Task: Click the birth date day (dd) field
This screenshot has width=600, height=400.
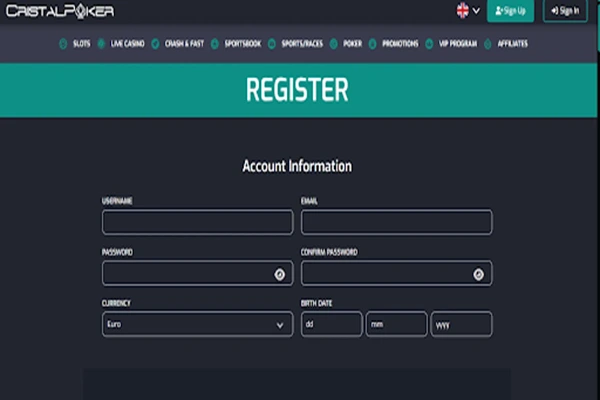Action: (331, 324)
